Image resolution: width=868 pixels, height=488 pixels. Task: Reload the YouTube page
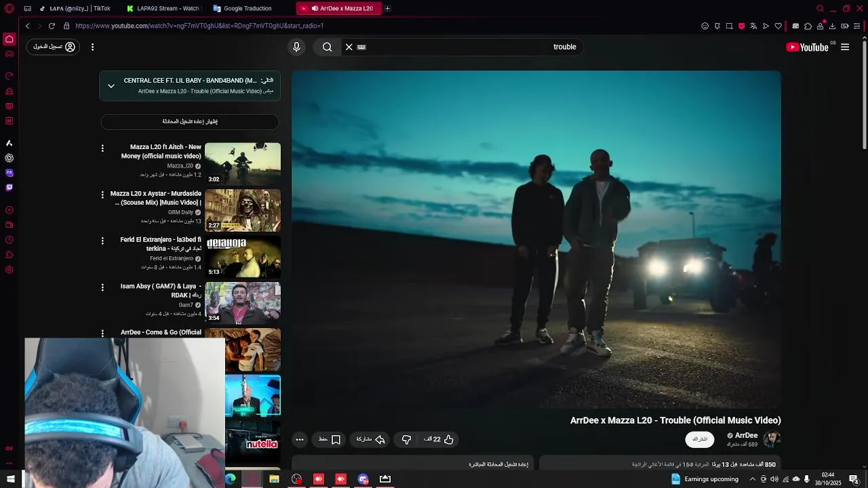(x=52, y=26)
